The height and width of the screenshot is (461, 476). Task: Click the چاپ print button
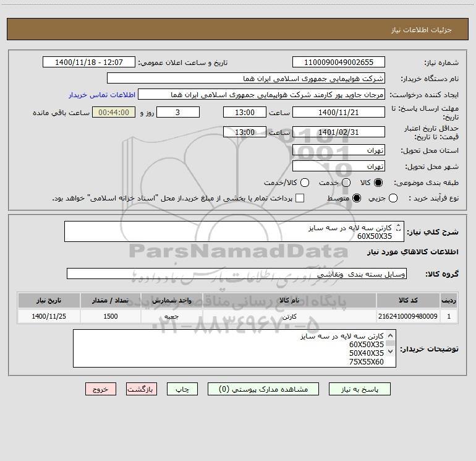coord(182,389)
